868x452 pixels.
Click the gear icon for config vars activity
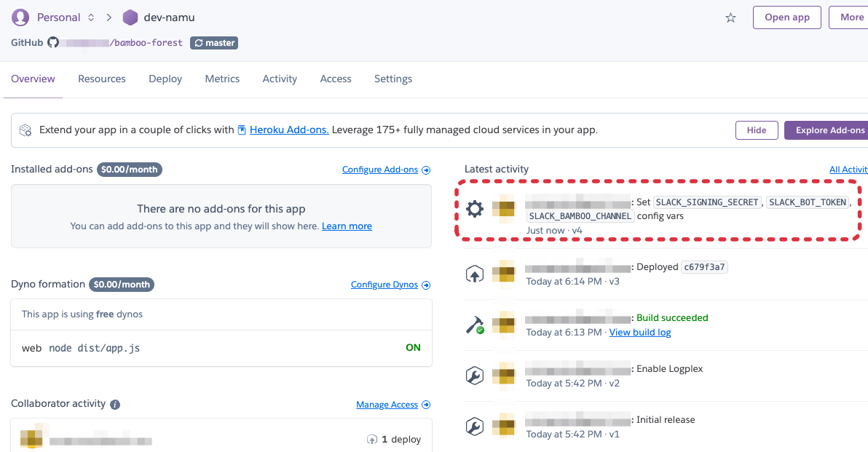pyautogui.click(x=474, y=209)
